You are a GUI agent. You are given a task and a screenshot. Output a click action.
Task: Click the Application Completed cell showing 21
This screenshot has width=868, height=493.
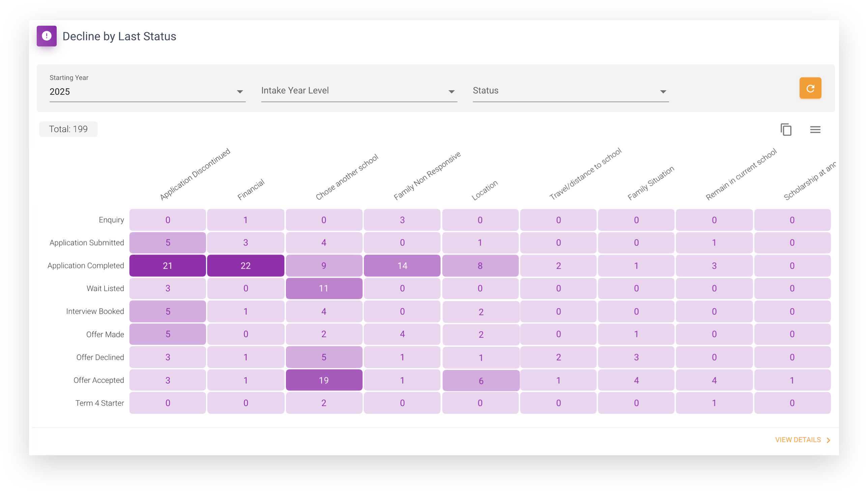[x=167, y=265]
